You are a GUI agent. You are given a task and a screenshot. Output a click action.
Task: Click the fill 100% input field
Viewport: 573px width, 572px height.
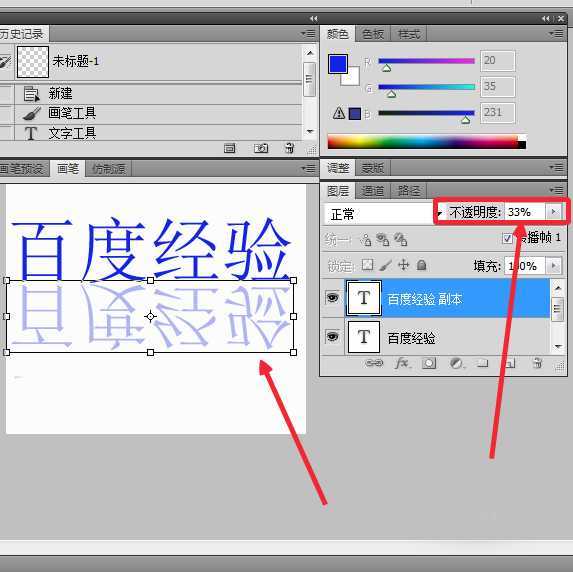[x=525, y=266]
